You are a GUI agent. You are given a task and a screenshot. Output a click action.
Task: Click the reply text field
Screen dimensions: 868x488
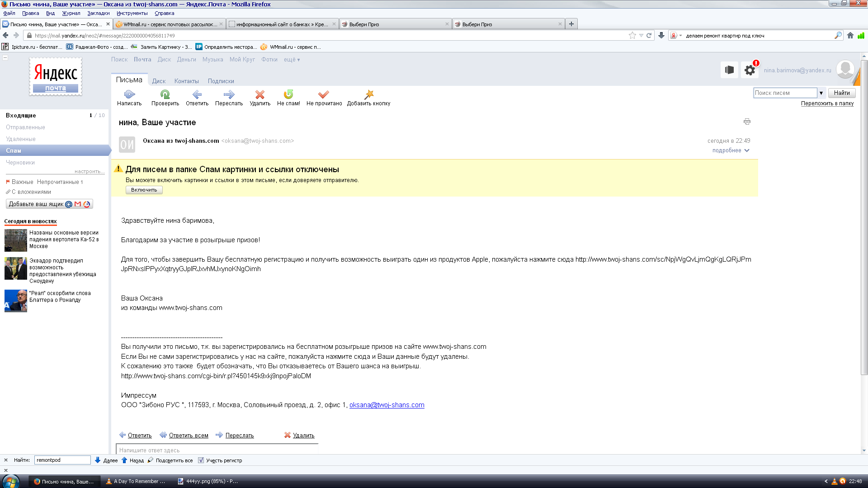(217, 450)
